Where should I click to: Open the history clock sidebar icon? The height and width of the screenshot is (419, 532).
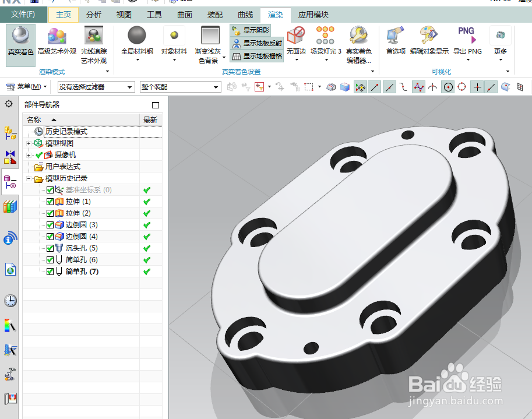point(10,301)
